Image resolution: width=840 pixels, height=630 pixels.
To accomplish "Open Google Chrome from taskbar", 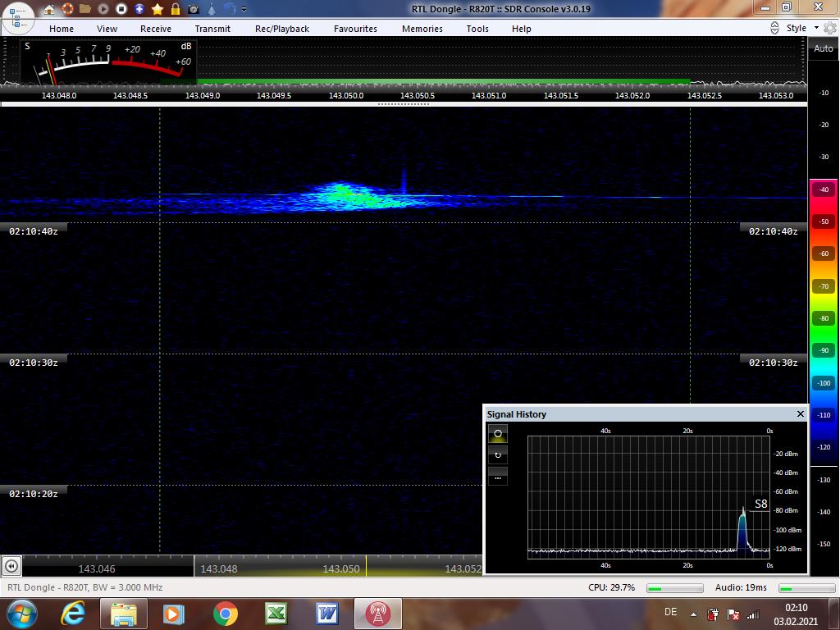I will pos(226,614).
